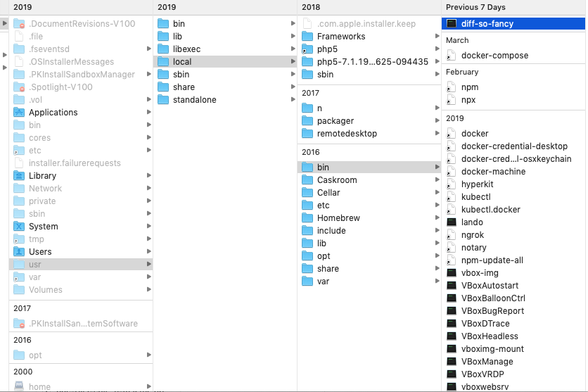Select the usr folder icon
This screenshot has height=392, width=588.
pyautogui.click(x=19, y=265)
